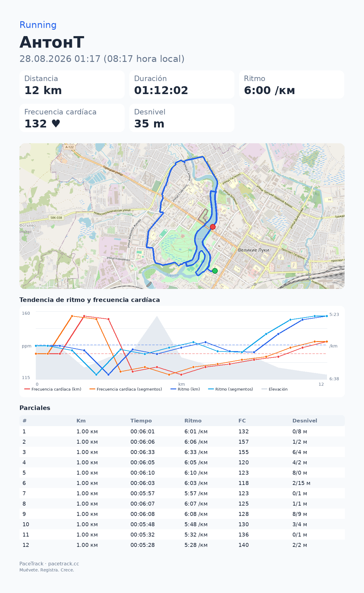This screenshot has height=593, width=364.
Task: Click heart rate 125 in row 8
Action: pyautogui.click(x=244, y=504)
